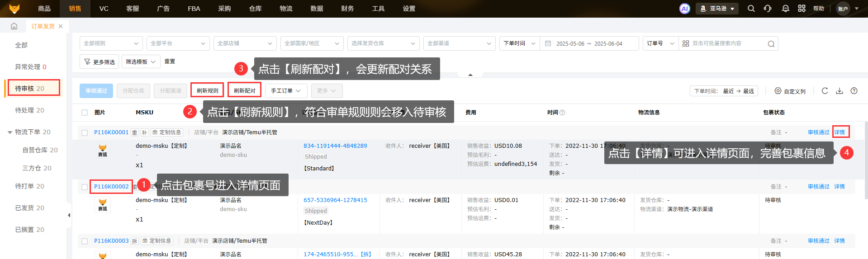Viewport: 868px width, 259px height.
Task: Click the search icon in order number field
Action: click(771, 44)
